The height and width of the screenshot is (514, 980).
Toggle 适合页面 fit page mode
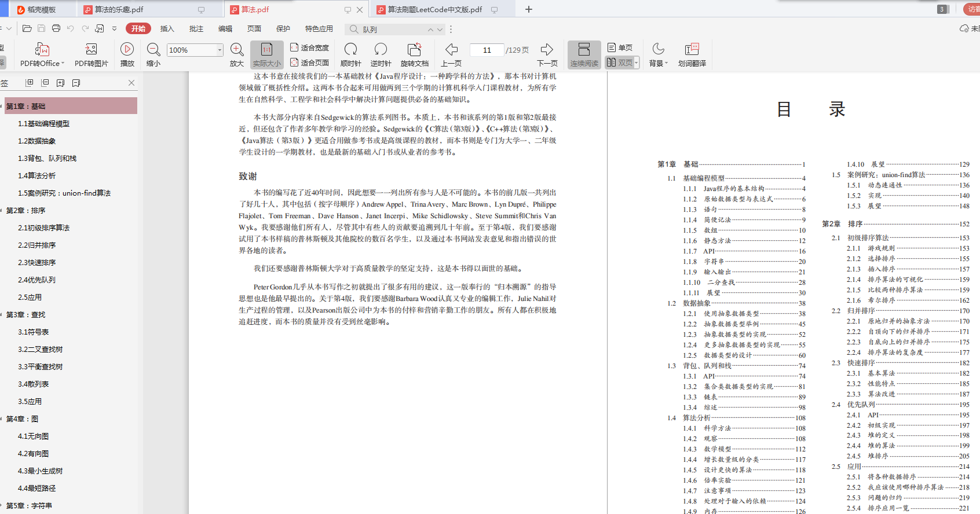309,63
